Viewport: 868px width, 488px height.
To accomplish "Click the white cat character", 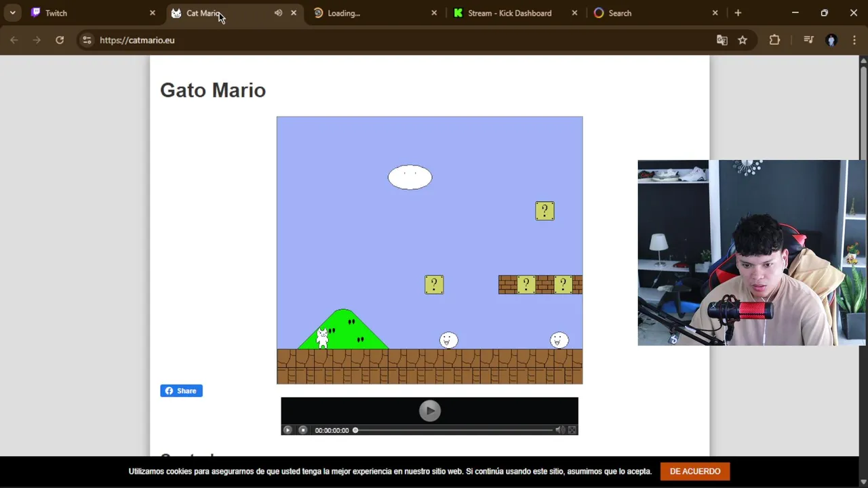I will 323,338.
